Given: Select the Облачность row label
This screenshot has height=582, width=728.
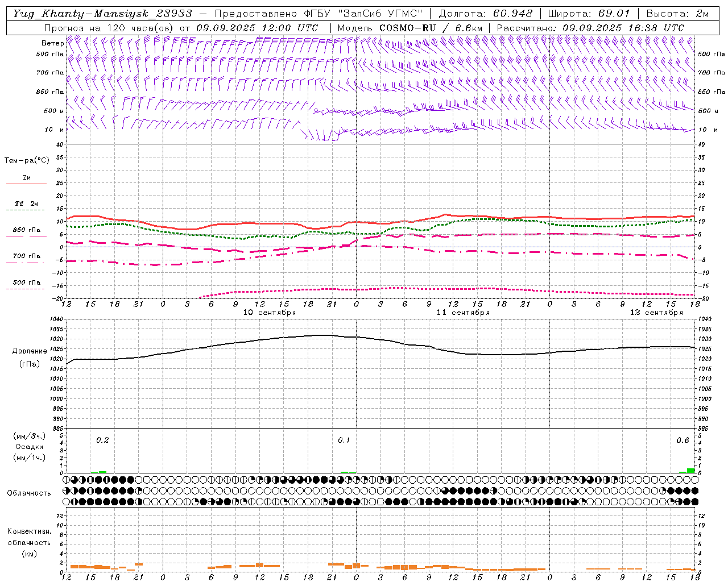Looking at the screenshot, I should click(x=29, y=493).
